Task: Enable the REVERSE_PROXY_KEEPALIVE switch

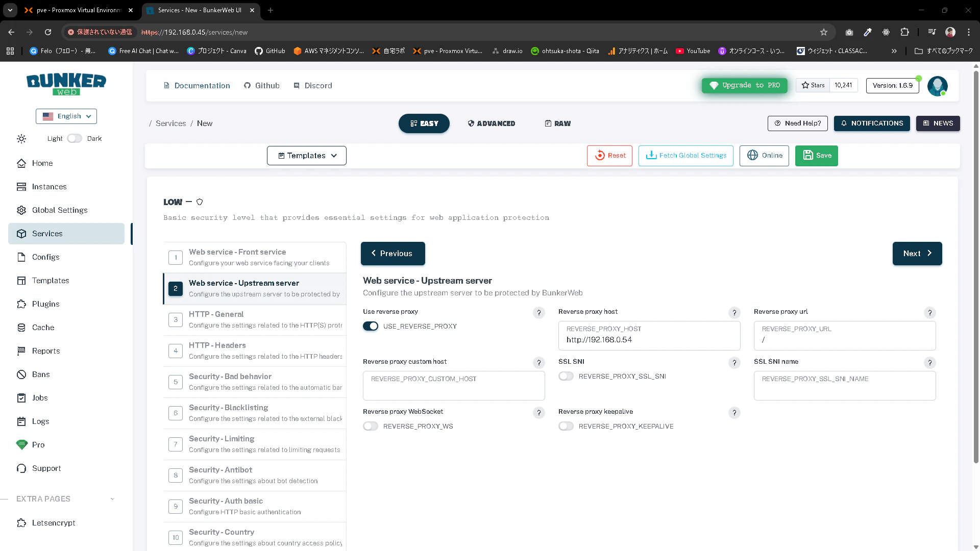Action: pos(566,427)
